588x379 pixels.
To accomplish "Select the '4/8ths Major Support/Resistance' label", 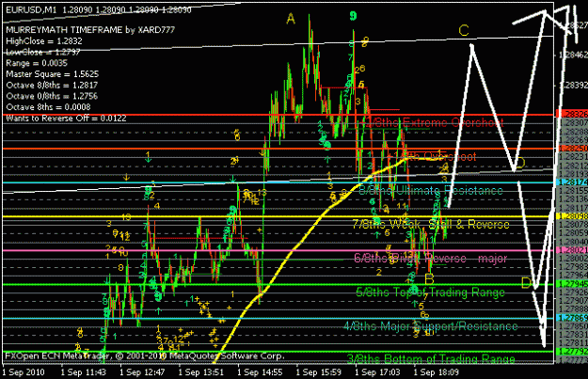I will point(431,325).
